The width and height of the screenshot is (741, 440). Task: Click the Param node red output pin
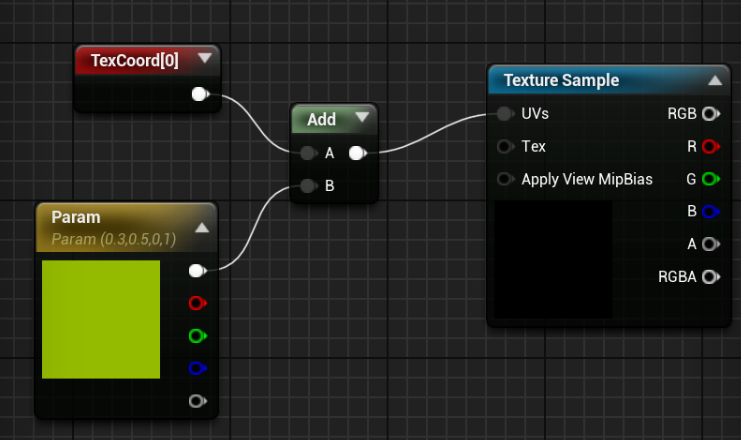[x=198, y=303]
